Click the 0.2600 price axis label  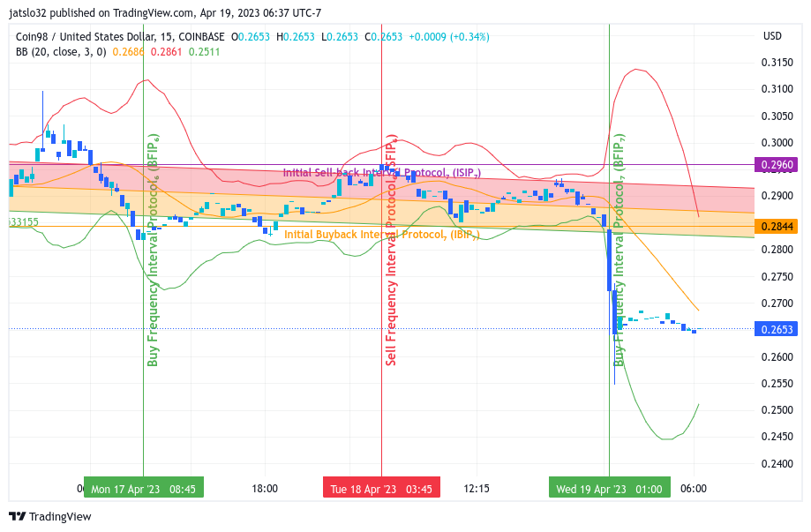(777, 356)
